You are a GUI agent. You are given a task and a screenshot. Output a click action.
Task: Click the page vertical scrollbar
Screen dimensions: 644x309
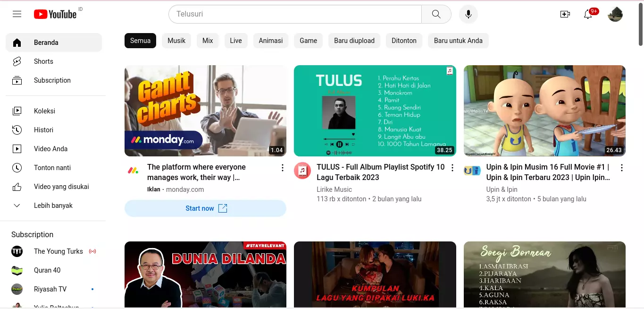coord(641,24)
